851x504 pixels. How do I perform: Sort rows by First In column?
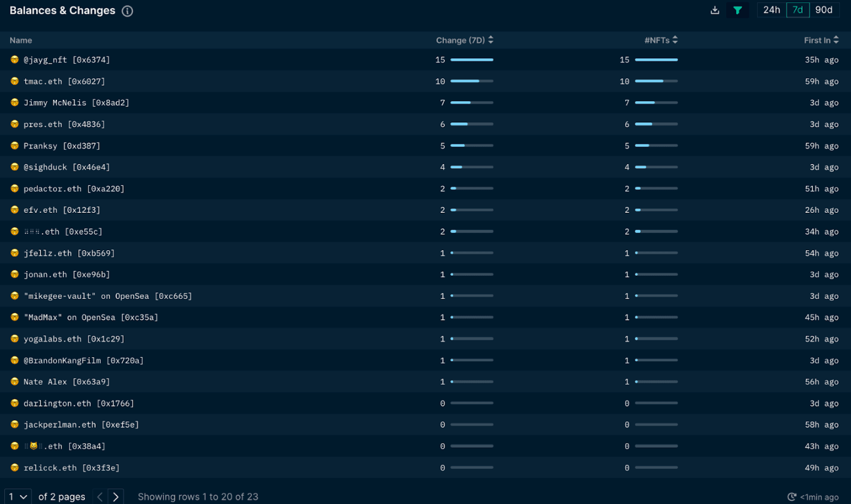[x=821, y=40]
